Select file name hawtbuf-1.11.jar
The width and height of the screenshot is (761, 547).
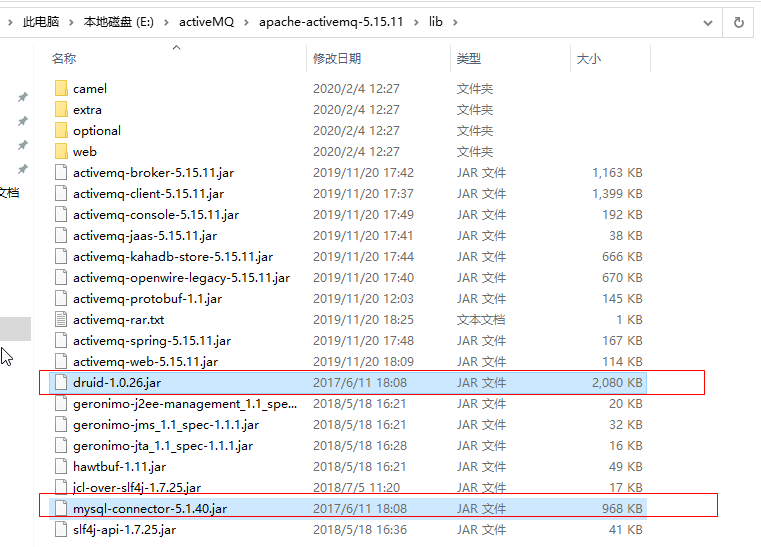point(119,466)
